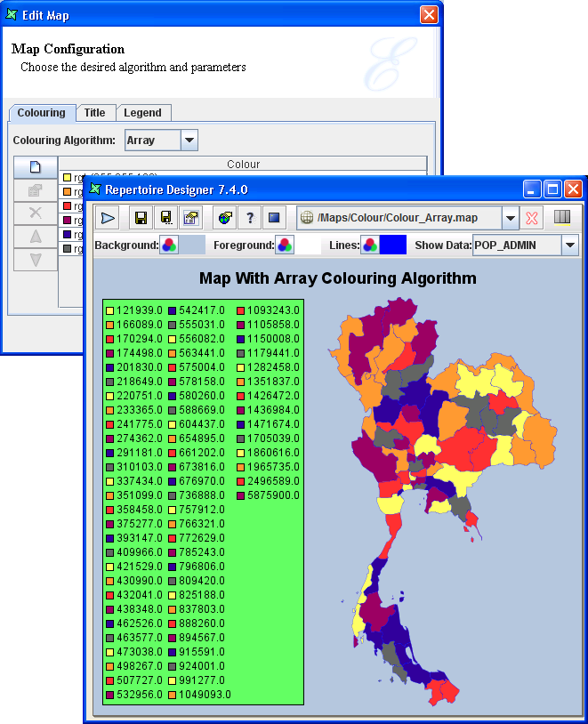Open help with the question mark icon
This screenshot has width=588, height=724.
pyautogui.click(x=250, y=218)
